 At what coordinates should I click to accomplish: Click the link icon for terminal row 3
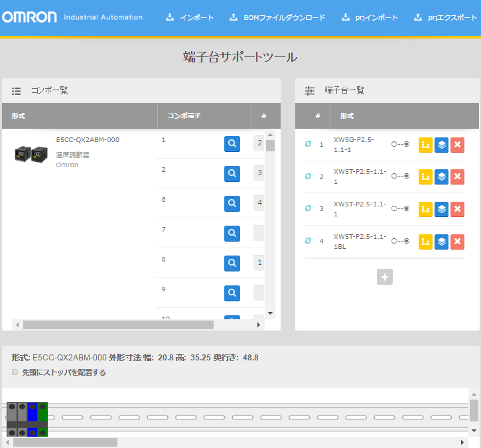pyautogui.click(x=309, y=208)
